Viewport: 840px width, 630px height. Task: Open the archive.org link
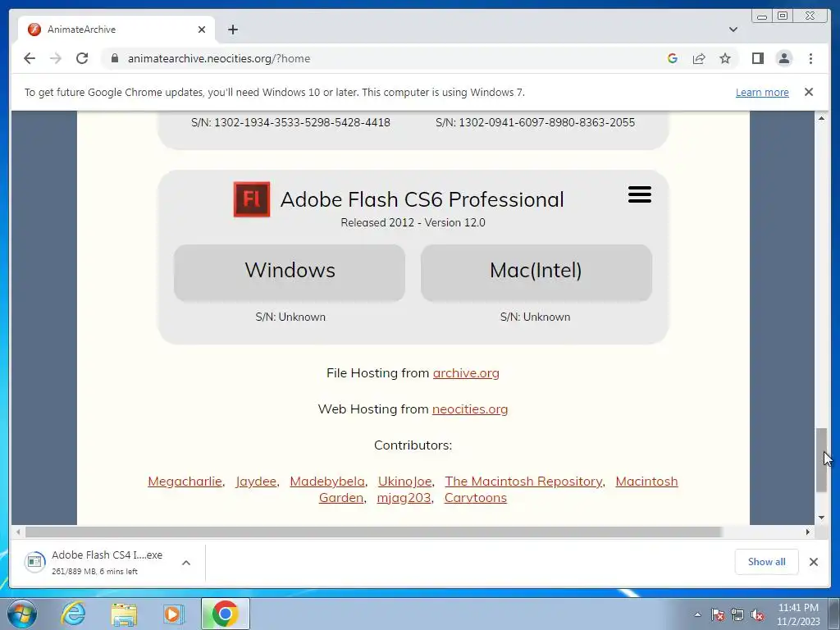(466, 373)
